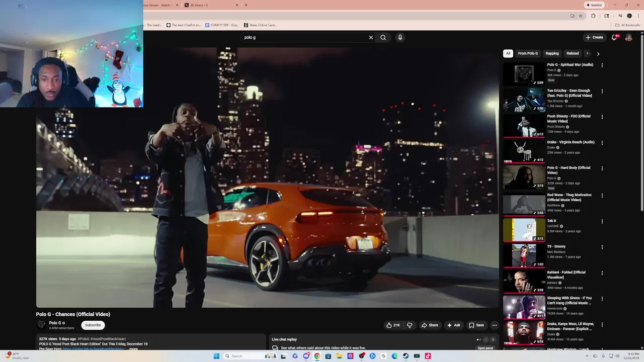The width and height of the screenshot is (644, 362).
Task: Open COMPYY ERP bookmark
Action: click(x=222, y=25)
